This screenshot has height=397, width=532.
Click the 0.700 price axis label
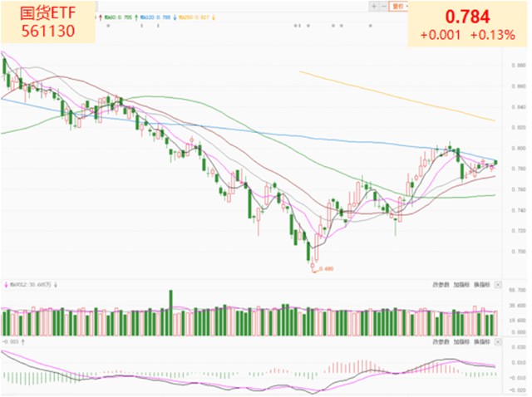click(x=519, y=252)
